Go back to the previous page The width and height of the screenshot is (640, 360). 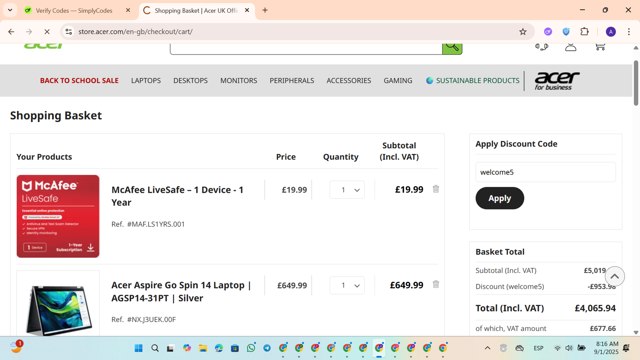pyautogui.click(x=11, y=31)
